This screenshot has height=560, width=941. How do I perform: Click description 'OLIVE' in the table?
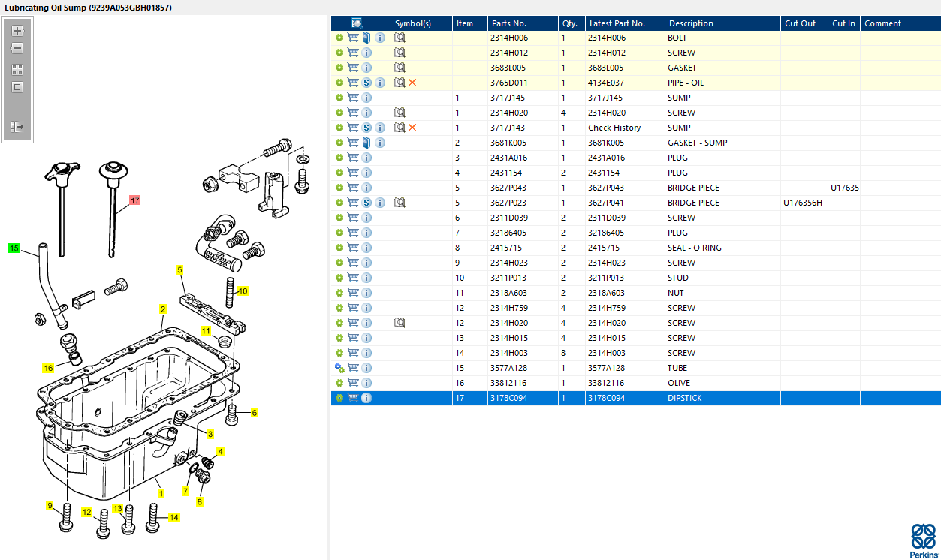tap(680, 383)
